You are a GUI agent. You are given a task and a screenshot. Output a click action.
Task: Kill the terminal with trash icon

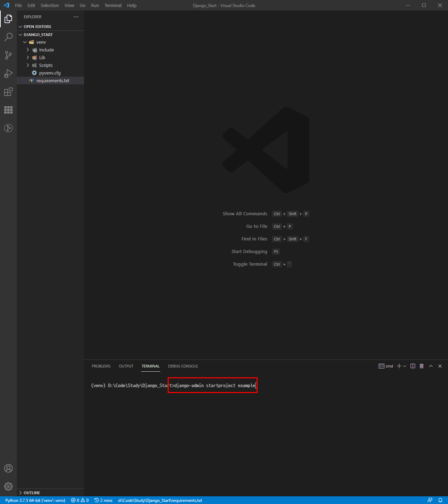tap(422, 366)
